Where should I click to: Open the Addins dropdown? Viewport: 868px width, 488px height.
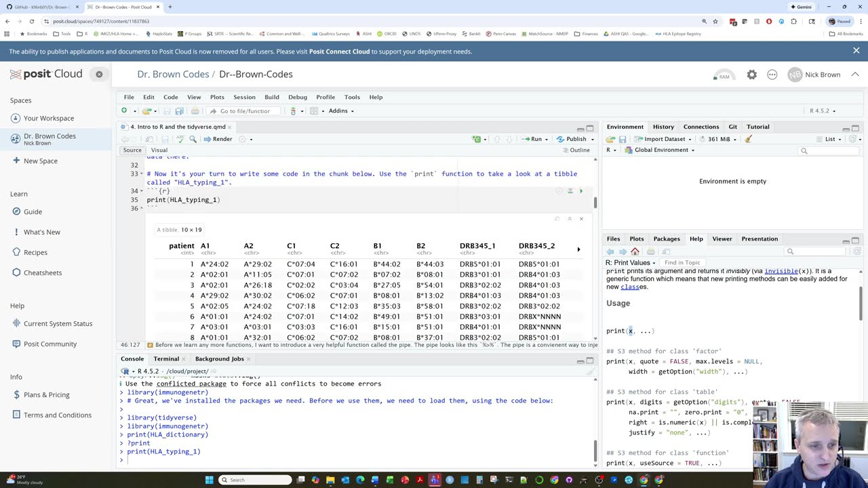(x=341, y=110)
